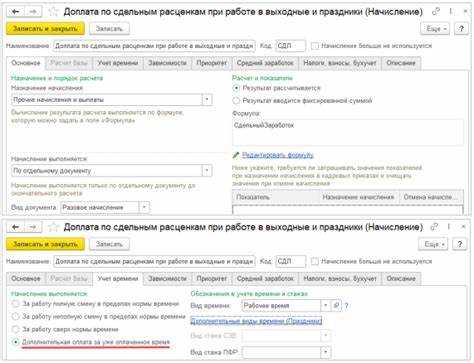Open upper window 'Приоритет' tab
Viewport: 474px width, 363px height.
[x=212, y=63]
